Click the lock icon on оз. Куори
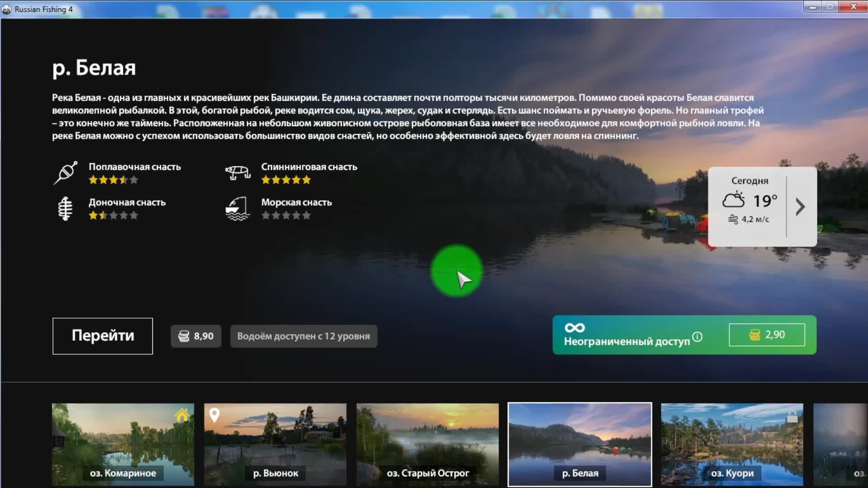The height and width of the screenshot is (488, 868). [792, 417]
